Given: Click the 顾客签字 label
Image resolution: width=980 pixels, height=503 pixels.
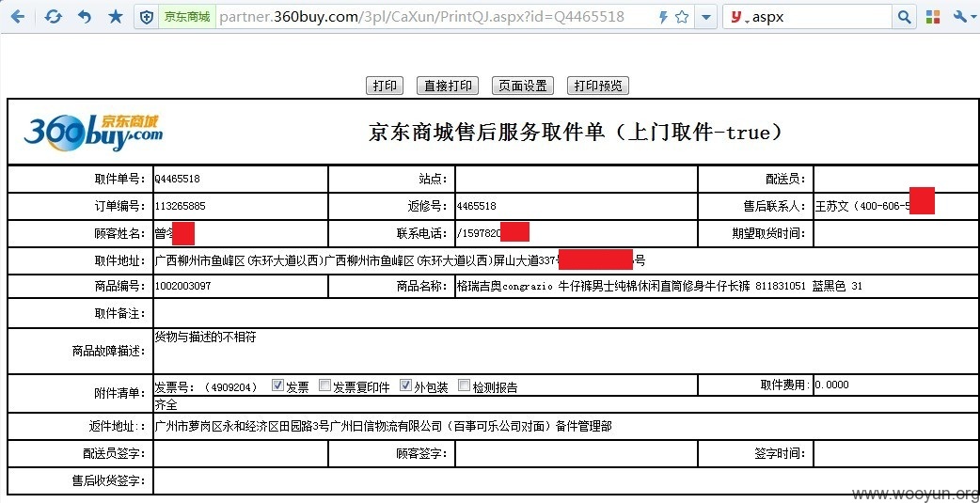Looking at the screenshot, I should coord(422,453).
